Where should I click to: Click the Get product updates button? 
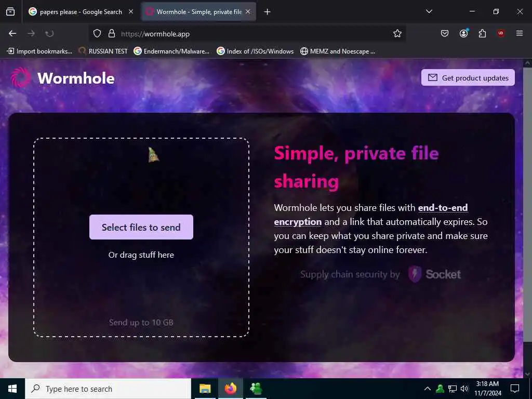tap(468, 78)
